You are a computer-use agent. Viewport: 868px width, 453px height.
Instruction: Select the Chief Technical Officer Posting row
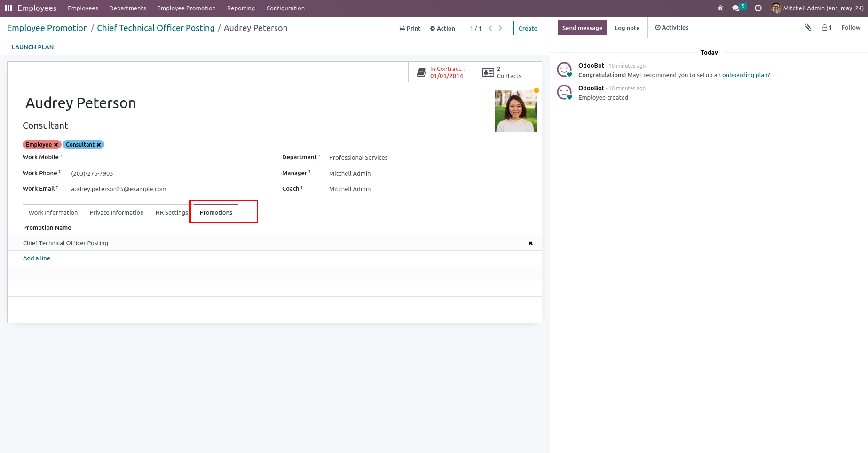click(x=275, y=243)
